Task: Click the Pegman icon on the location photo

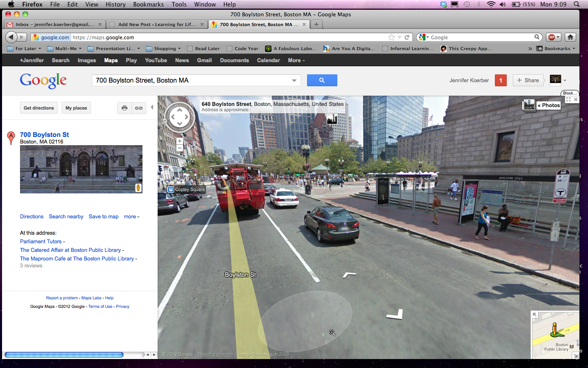Action: coord(138,188)
